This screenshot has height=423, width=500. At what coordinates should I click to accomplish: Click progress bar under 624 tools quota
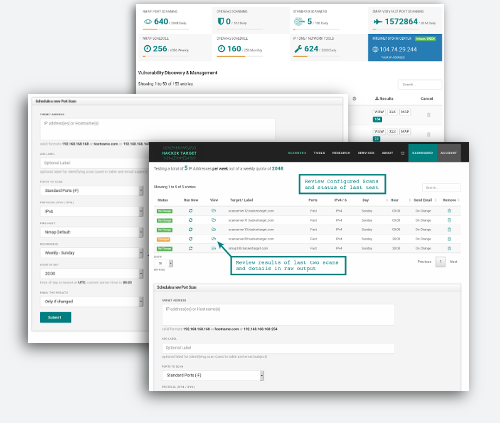pos(317,56)
